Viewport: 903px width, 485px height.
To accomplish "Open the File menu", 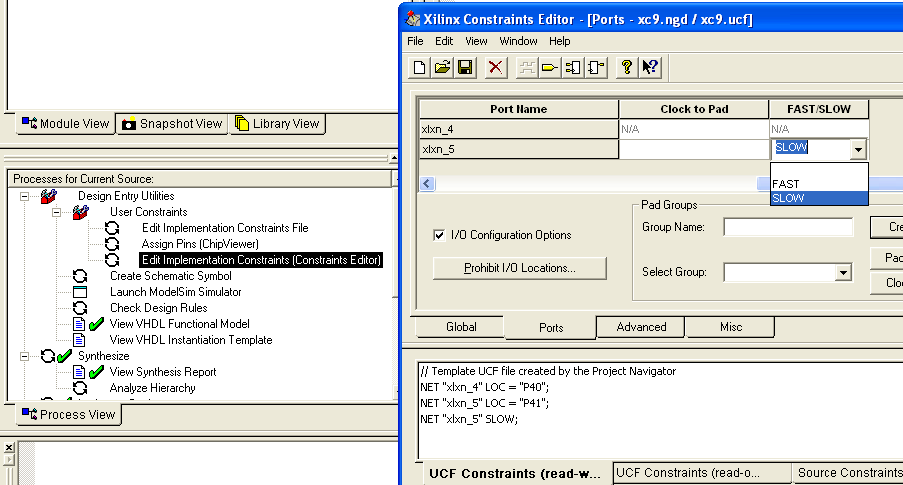I will point(415,41).
